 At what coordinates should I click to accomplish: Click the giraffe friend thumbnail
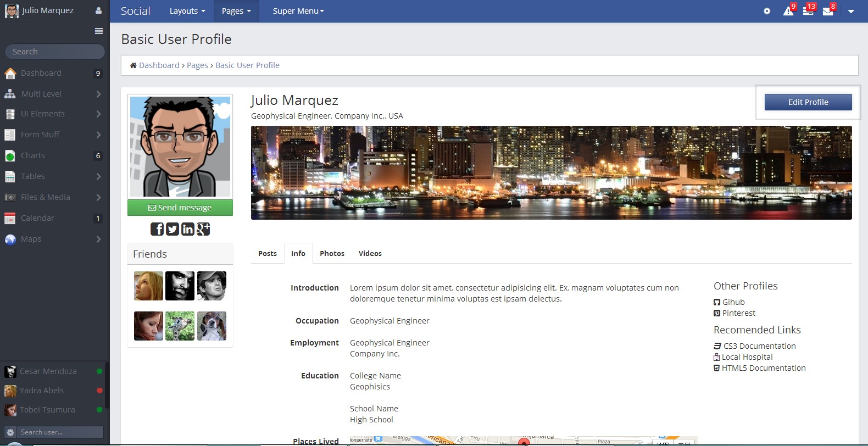(180, 326)
